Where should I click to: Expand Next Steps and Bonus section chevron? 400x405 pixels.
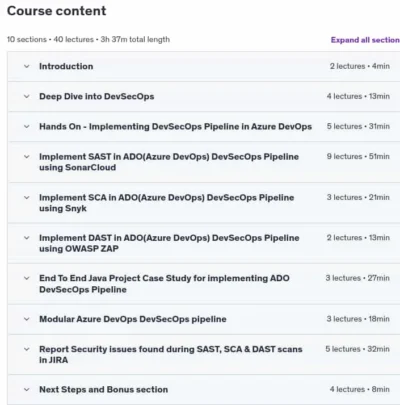pos(27,390)
